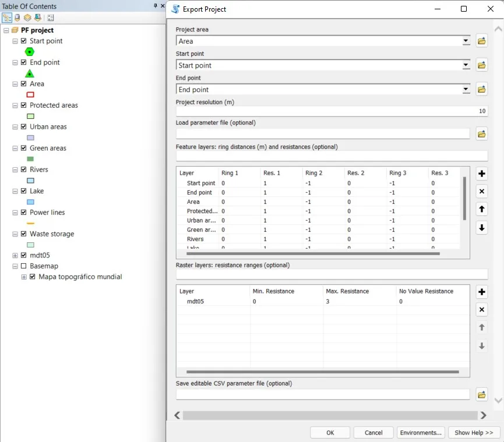Move a feature layer row down
This screenshot has height=442, width=504.
(x=482, y=227)
